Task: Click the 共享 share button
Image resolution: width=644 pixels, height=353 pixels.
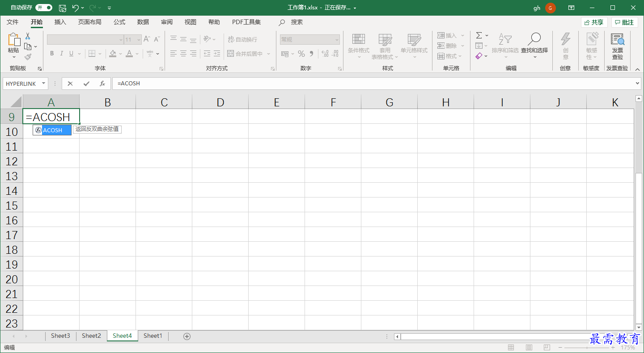Action: pyautogui.click(x=594, y=22)
